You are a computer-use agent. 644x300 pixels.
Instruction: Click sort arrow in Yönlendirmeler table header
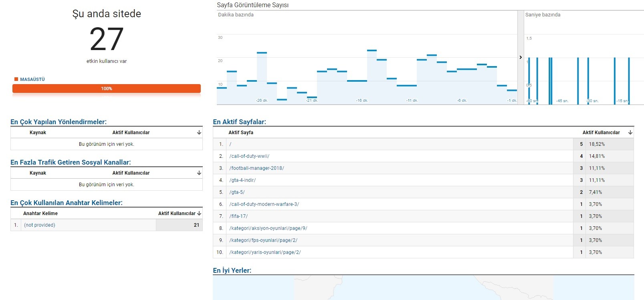[x=199, y=133]
